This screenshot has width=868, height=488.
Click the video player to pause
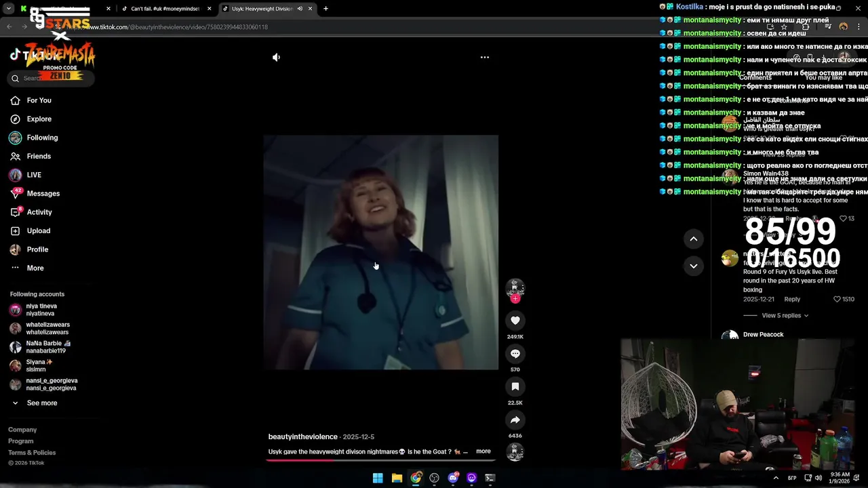(381, 252)
